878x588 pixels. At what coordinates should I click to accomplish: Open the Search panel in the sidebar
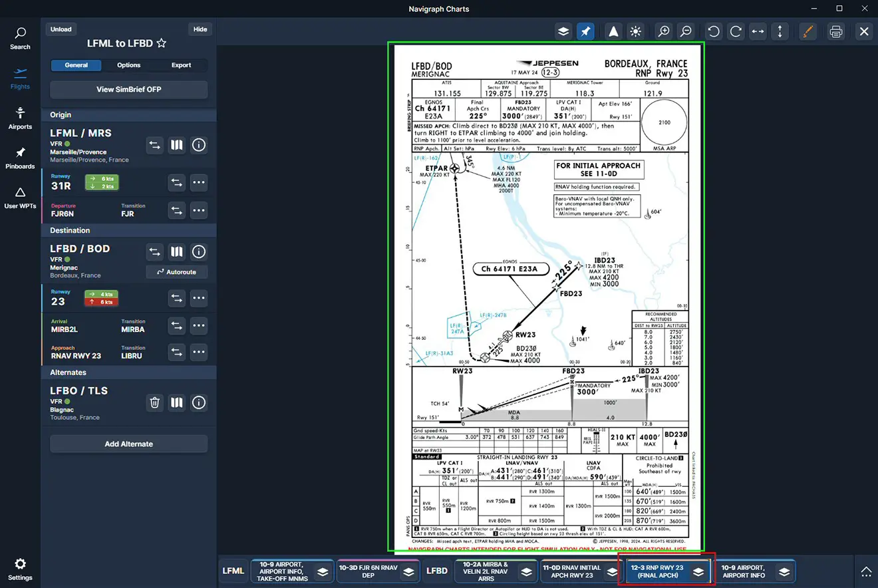point(20,39)
